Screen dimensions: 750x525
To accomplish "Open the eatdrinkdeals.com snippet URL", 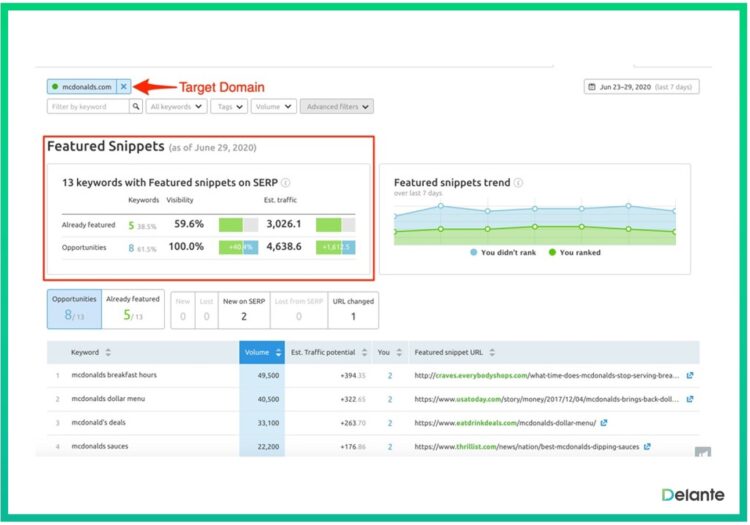I will click(505, 423).
